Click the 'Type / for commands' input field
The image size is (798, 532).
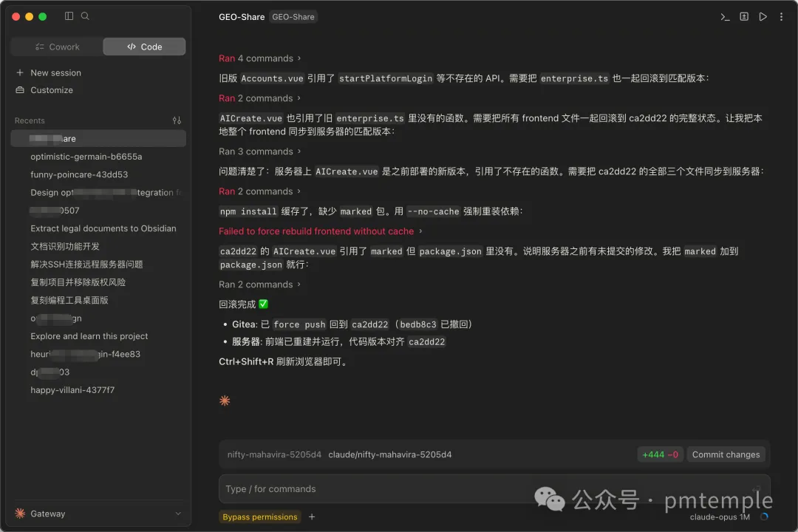494,488
